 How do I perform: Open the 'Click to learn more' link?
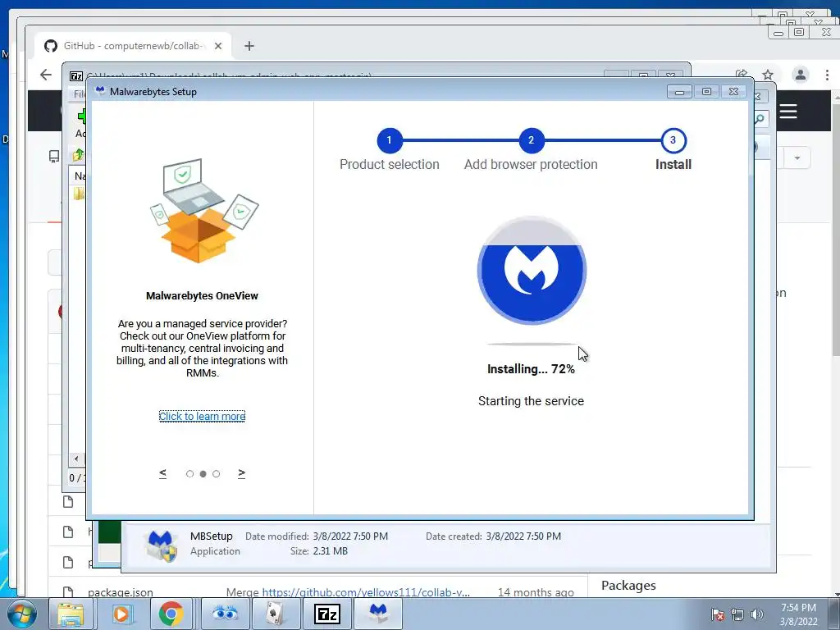tap(202, 416)
